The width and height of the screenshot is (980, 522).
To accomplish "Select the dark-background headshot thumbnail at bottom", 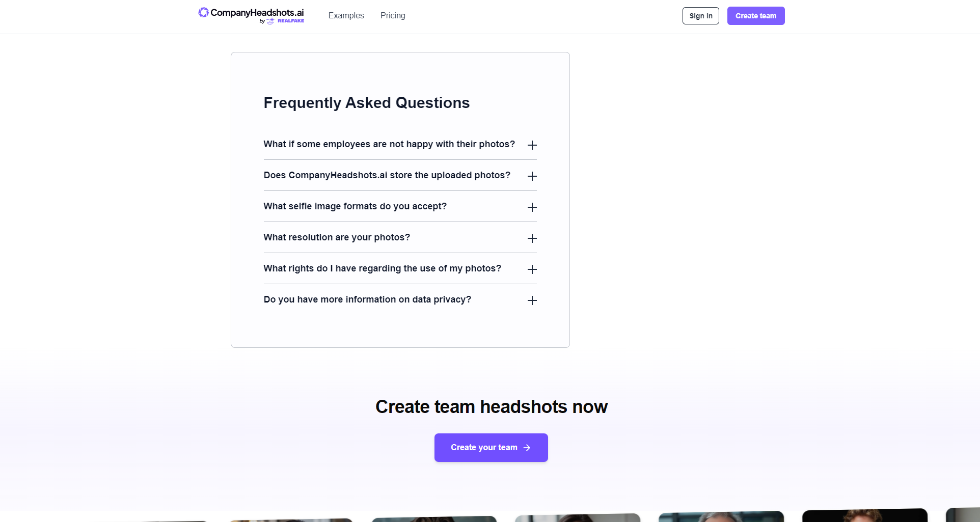I will coord(864,515).
